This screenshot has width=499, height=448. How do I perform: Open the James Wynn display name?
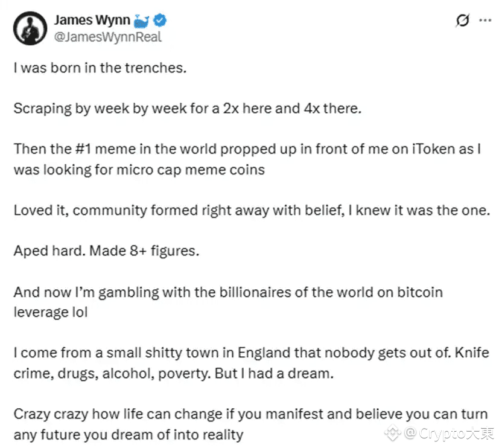(x=92, y=20)
